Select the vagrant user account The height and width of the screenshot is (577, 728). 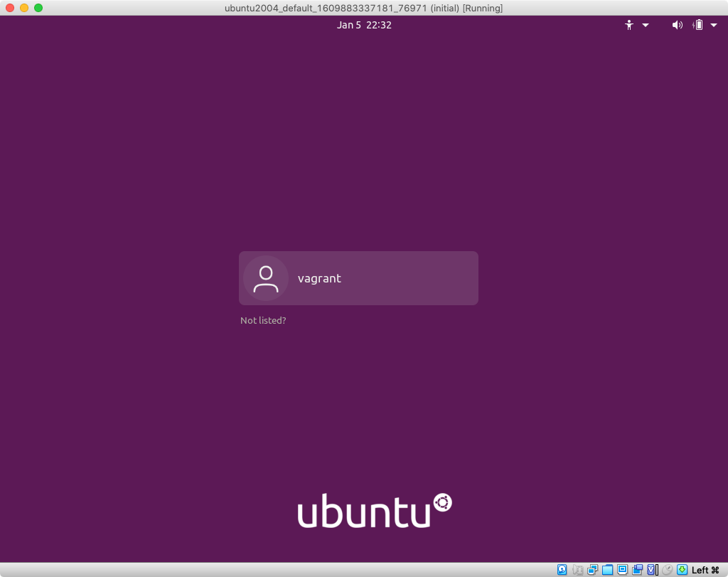(x=358, y=278)
